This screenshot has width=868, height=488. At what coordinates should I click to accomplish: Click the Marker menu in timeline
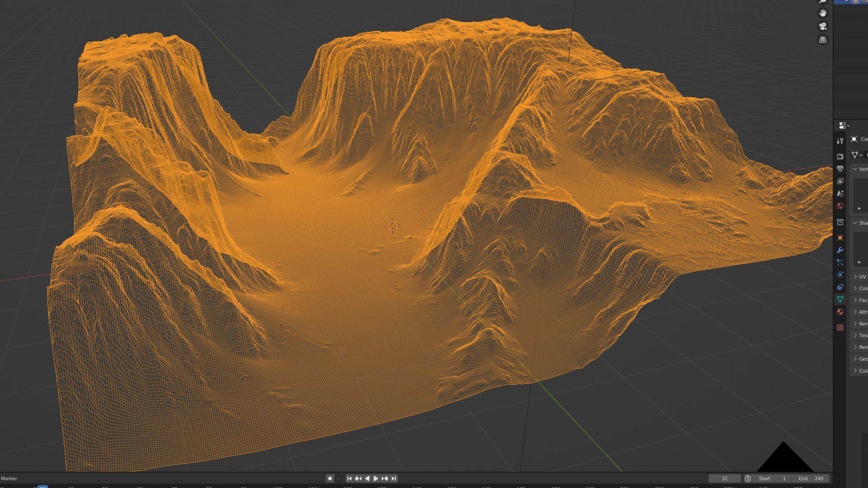(x=9, y=479)
